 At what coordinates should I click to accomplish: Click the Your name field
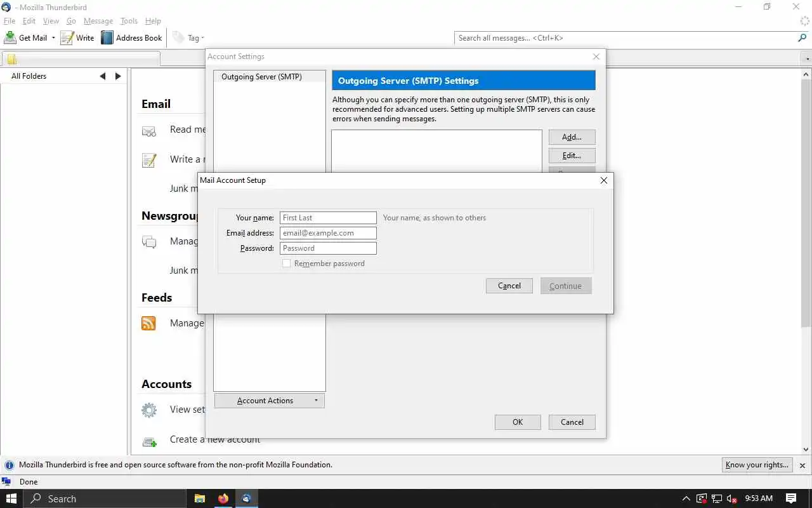[x=328, y=218]
